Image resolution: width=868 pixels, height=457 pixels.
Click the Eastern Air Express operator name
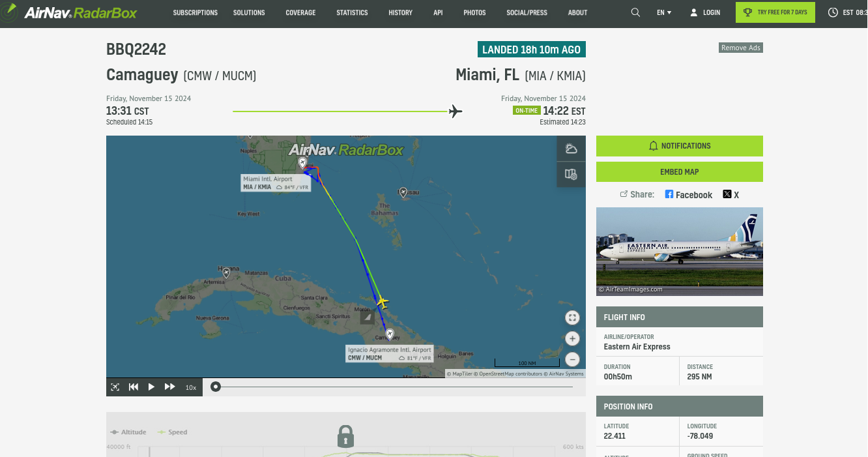(x=637, y=347)
